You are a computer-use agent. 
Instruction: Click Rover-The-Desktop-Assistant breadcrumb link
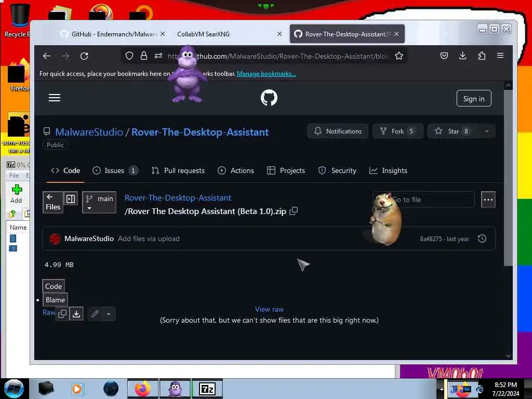[178, 197]
